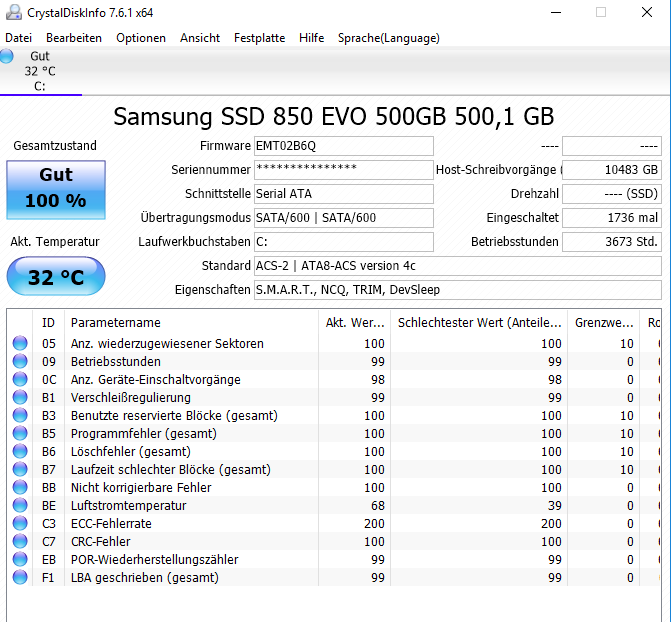Click the masked Seriennummer field
The height and width of the screenshot is (622, 671).
pyautogui.click(x=344, y=170)
